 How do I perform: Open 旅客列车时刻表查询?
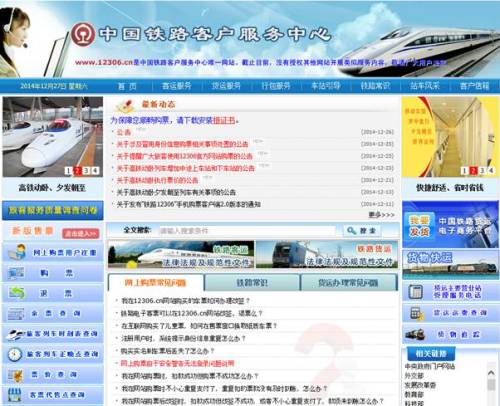tap(62, 334)
